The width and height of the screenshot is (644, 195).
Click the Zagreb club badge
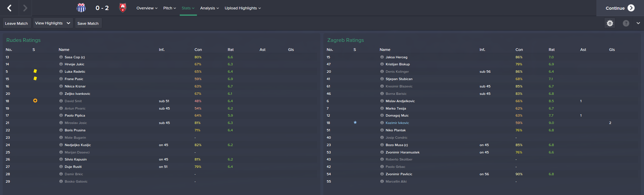[x=123, y=8]
